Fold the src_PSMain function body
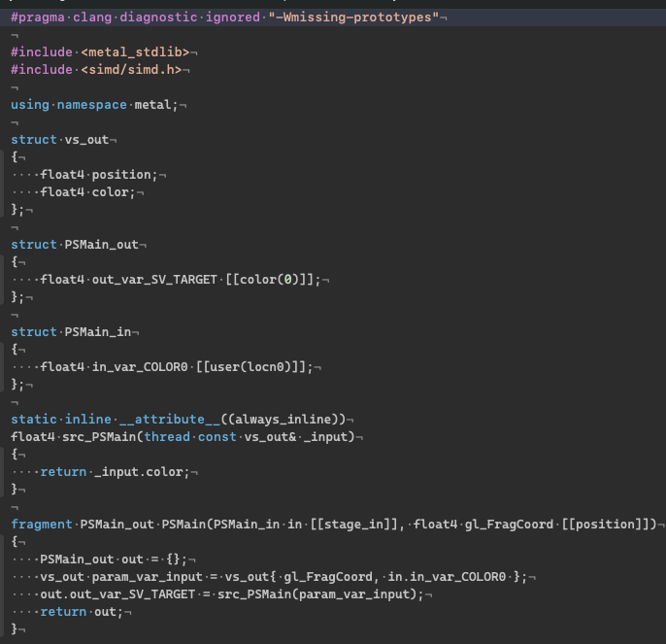Screen dimensions: 666x644 point(2,471)
